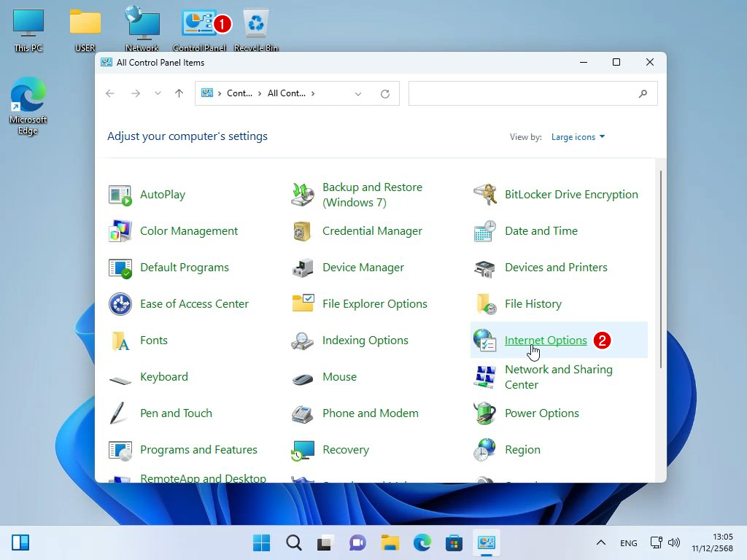Viewport: 747px width, 560px height.
Task: Click the Refresh button in address bar
Action: click(385, 93)
